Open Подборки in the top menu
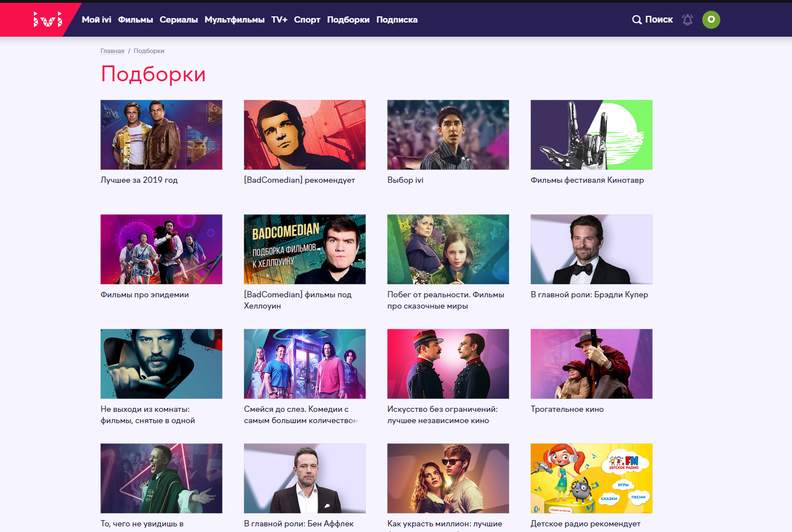Screen dimensions: 792x532 348,20
